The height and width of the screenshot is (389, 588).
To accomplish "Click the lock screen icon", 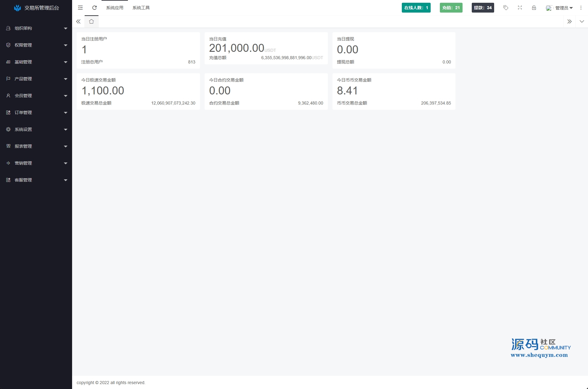I will coord(534,8).
